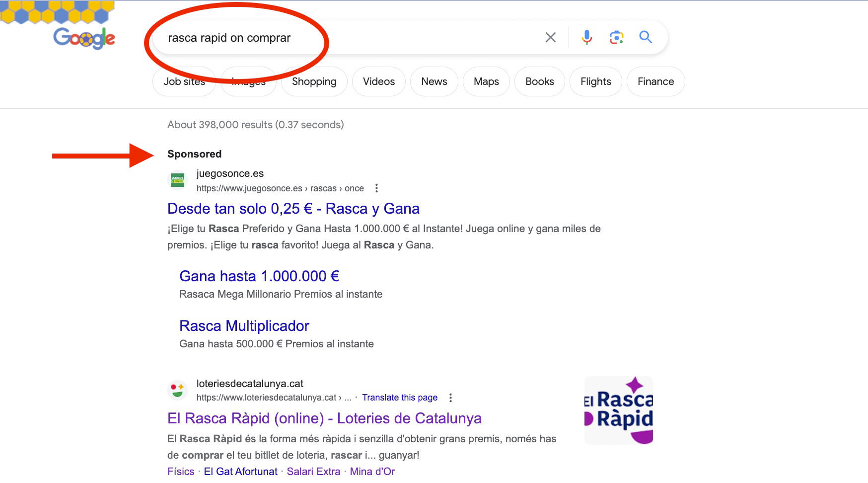The height and width of the screenshot is (483, 868).
Task: Click 'About 398,000 results' text
Action: tap(256, 125)
